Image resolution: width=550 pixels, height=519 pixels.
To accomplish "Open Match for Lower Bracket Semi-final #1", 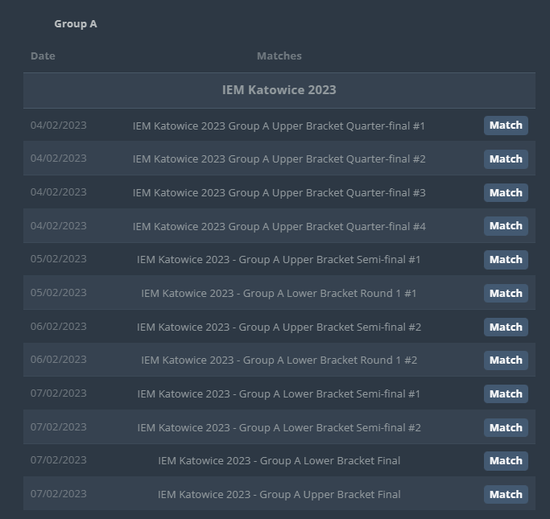I will (x=506, y=394).
